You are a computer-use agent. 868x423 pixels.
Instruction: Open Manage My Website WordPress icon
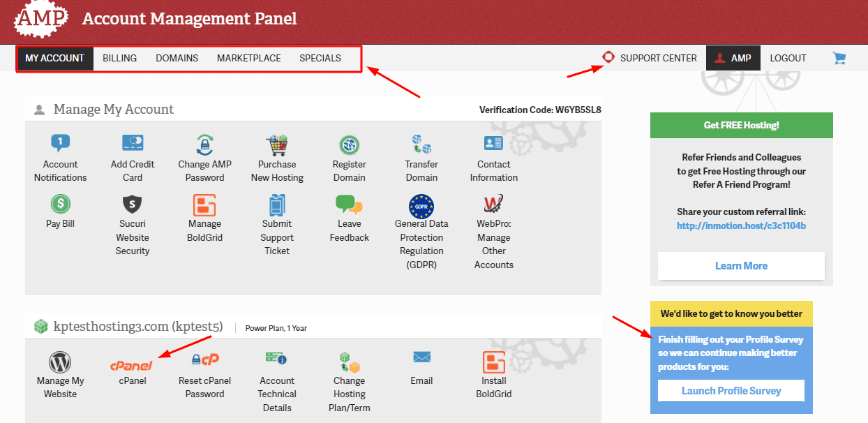pyautogui.click(x=60, y=362)
